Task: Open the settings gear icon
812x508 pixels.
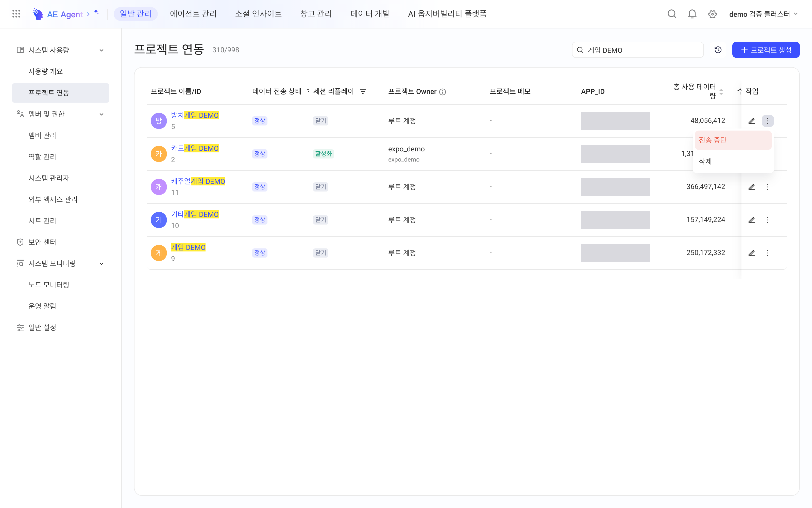Action: pos(712,14)
